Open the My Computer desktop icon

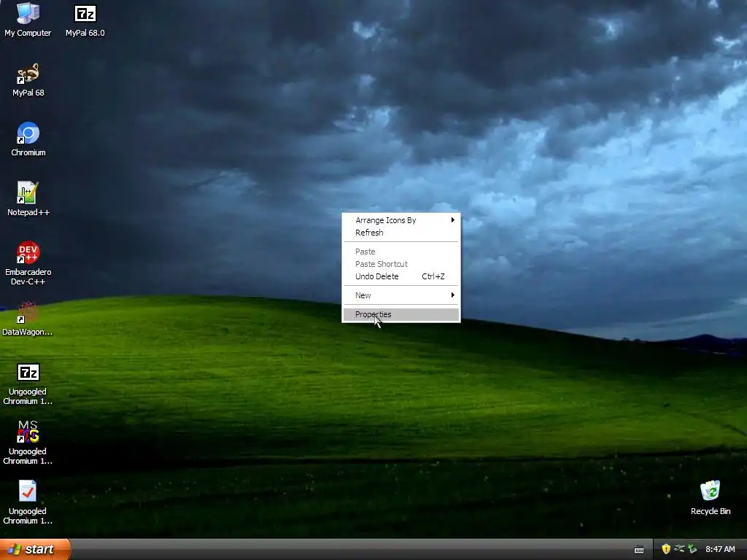[28, 19]
